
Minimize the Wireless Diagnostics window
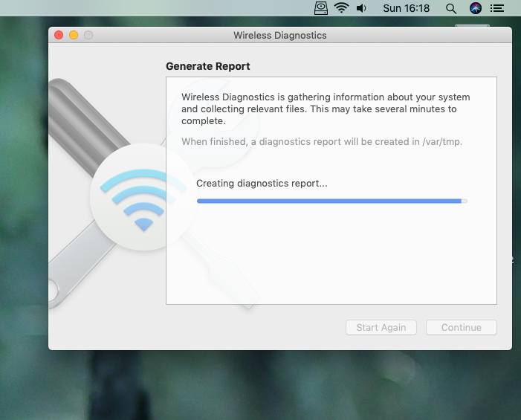click(x=74, y=35)
